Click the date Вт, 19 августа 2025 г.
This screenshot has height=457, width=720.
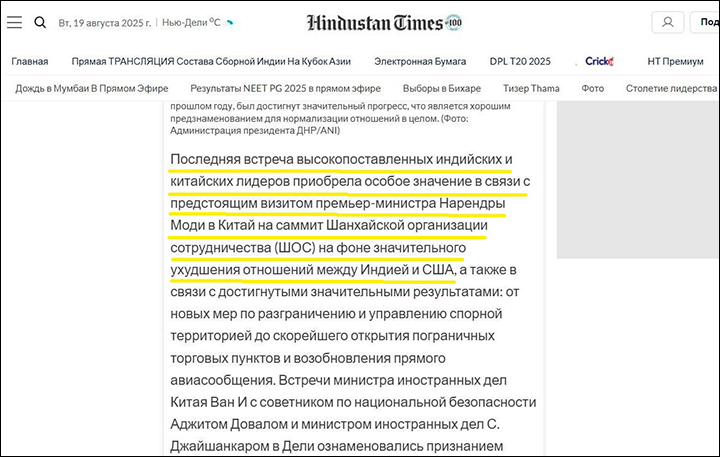[x=105, y=23]
